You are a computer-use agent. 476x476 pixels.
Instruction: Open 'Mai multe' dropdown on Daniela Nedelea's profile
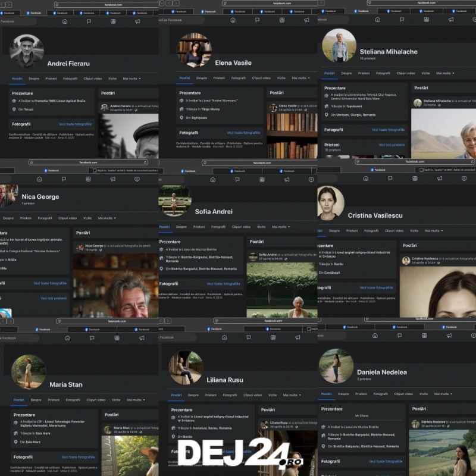tap(443, 394)
